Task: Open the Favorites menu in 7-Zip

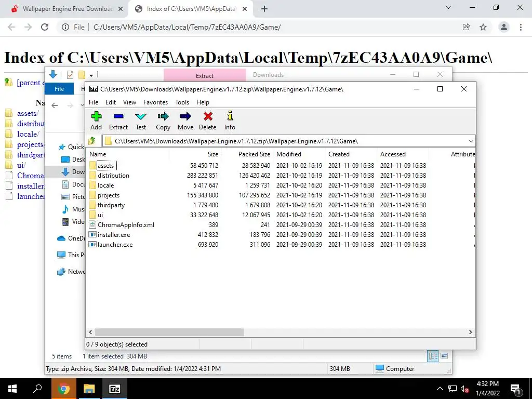Action: click(x=155, y=102)
